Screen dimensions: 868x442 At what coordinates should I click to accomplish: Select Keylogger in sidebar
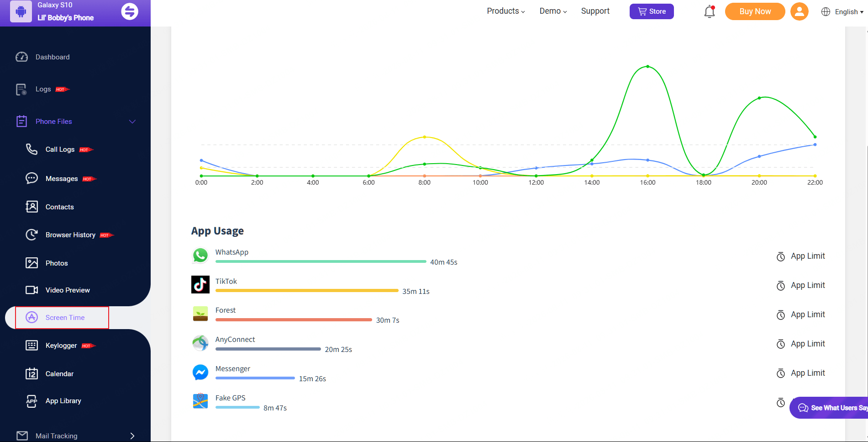61,346
